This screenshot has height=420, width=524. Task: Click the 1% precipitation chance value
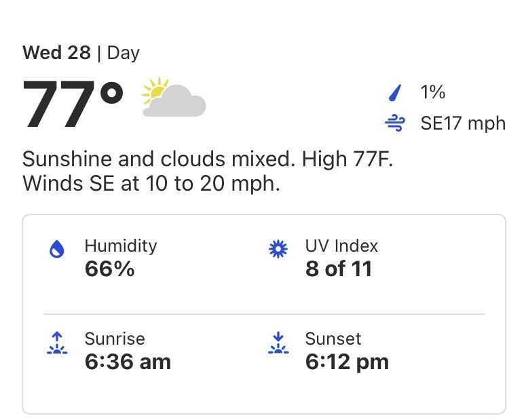[x=433, y=92]
